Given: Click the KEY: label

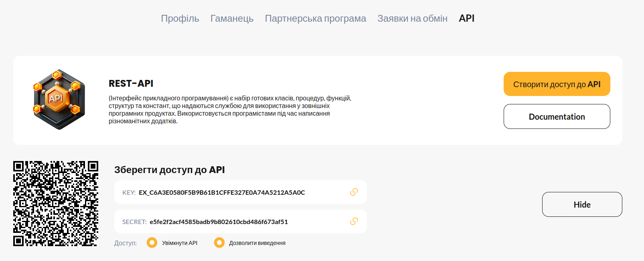Looking at the screenshot, I should (x=129, y=192).
